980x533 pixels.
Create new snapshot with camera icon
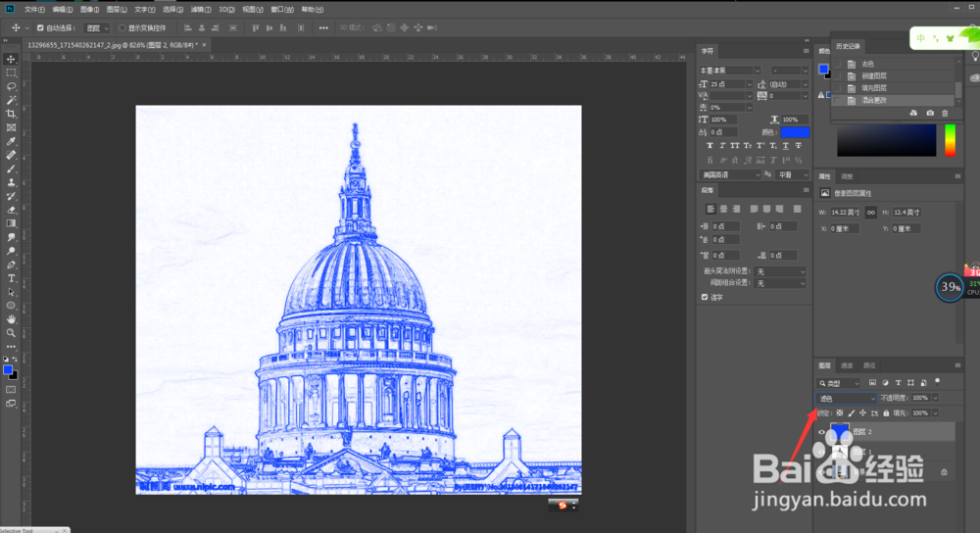pos(930,113)
